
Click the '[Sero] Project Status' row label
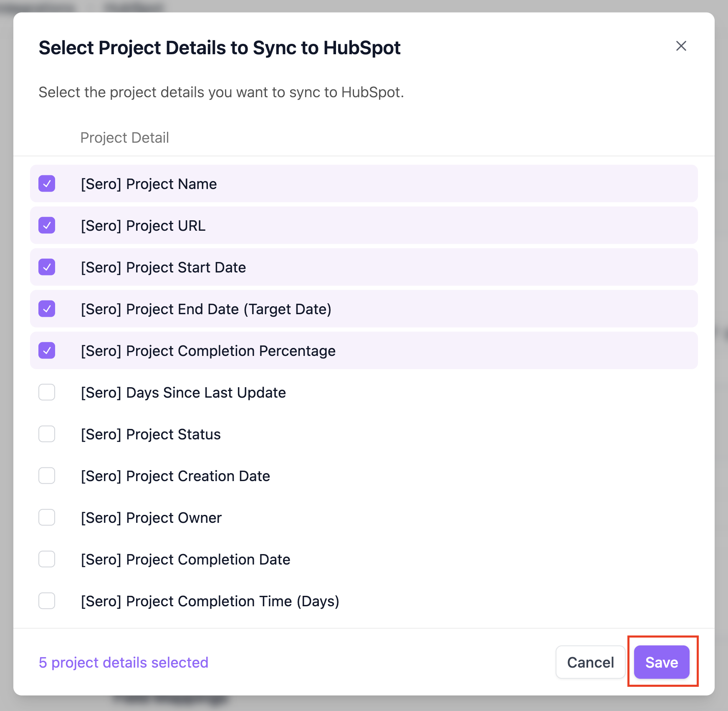(x=151, y=434)
